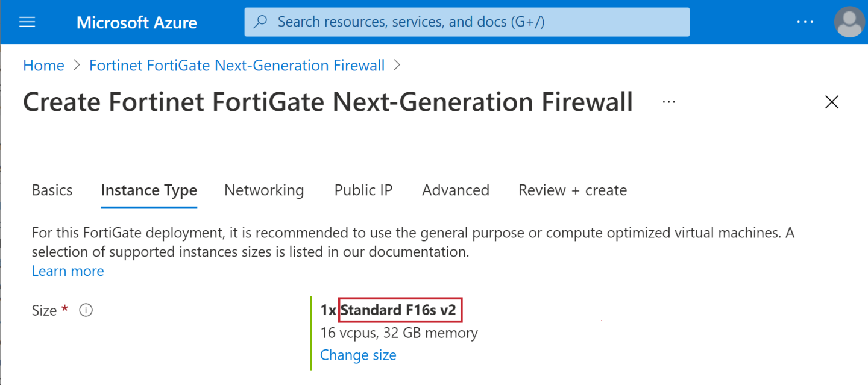Screen dimensions: 868x385
Task: Select the Advanced tab
Action: (455, 190)
